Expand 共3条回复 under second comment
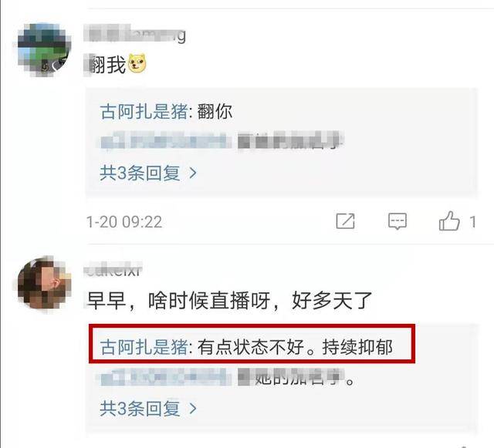This screenshot has width=494, height=448. tap(148, 409)
